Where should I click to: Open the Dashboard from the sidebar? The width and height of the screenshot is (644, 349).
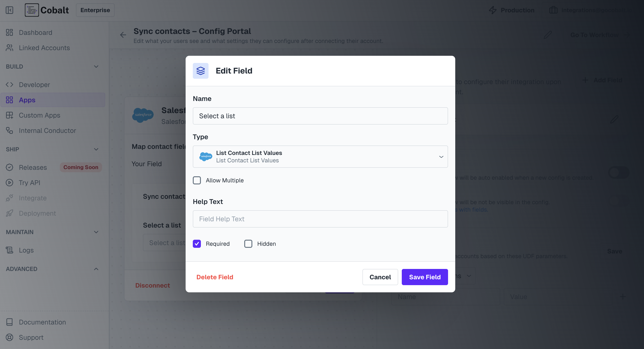pyautogui.click(x=35, y=32)
